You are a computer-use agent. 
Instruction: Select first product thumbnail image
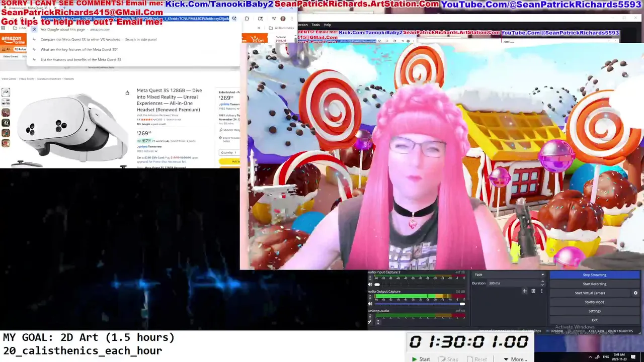pyautogui.click(x=6, y=92)
